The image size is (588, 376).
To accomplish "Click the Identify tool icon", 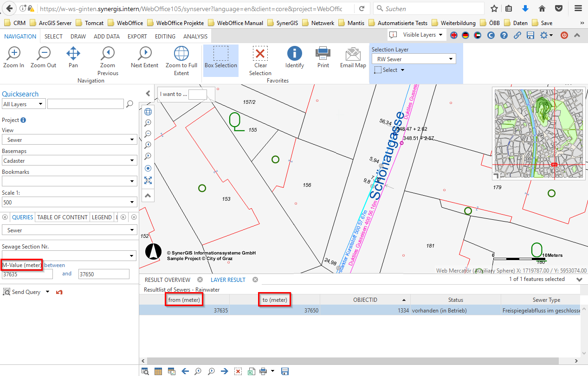I will coord(294,54).
